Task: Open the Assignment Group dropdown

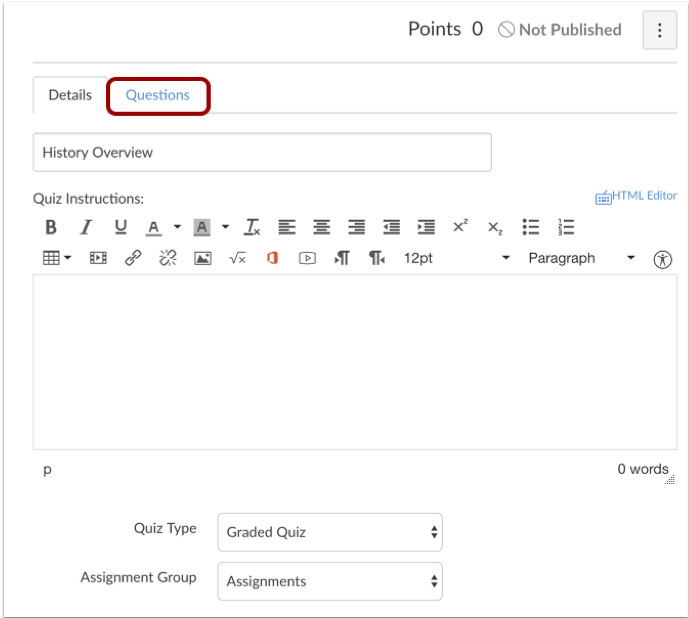Action: pos(330,581)
